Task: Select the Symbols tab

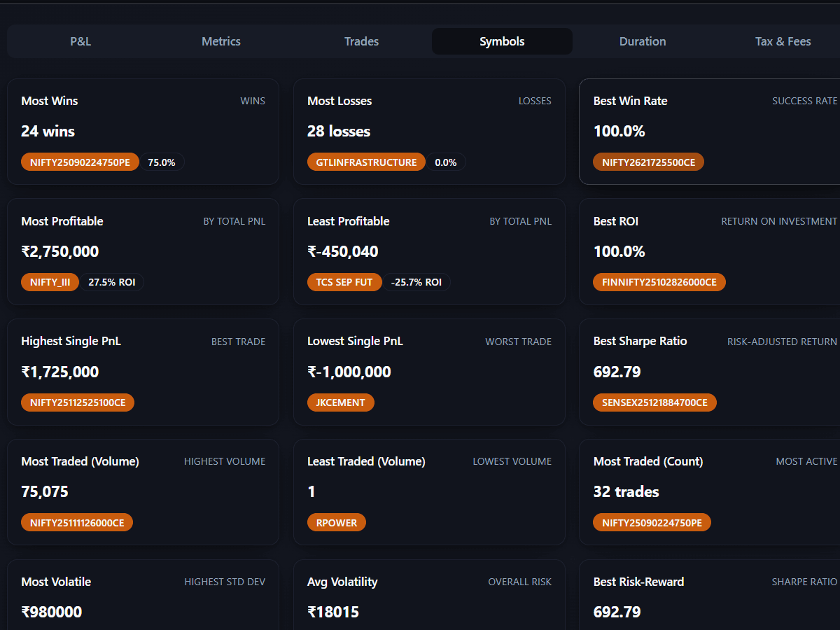Action: point(501,41)
